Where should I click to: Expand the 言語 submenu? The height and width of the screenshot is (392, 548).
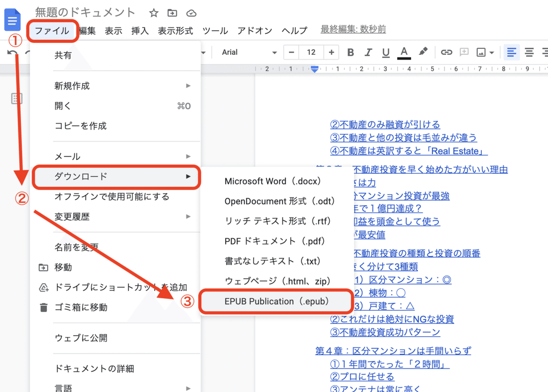click(x=115, y=388)
